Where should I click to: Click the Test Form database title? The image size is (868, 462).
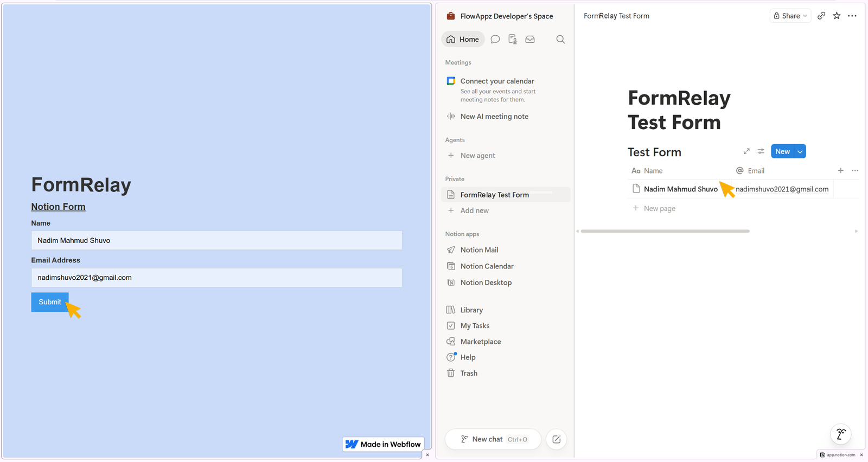654,152
